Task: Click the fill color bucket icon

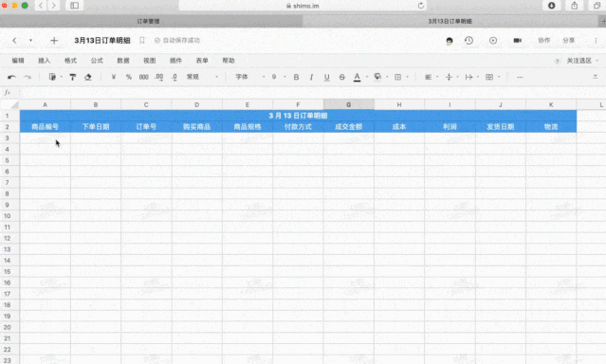Action: point(377,77)
